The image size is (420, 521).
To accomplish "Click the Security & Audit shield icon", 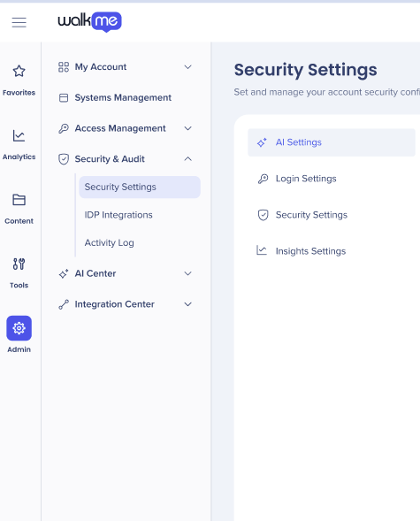I will pyautogui.click(x=64, y=159).
